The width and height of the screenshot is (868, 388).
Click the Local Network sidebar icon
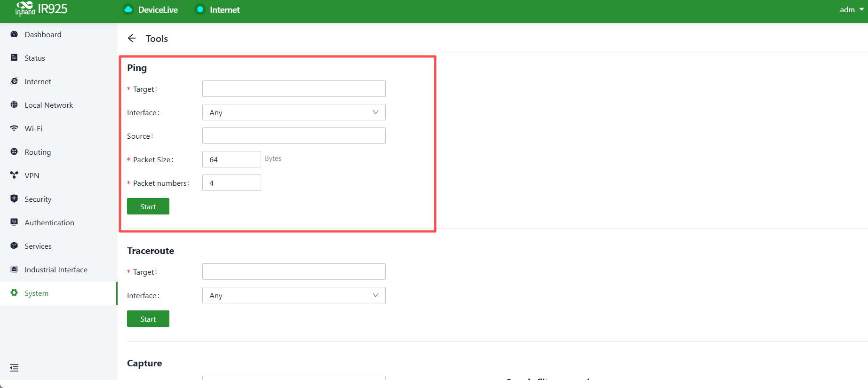point(14,105)
